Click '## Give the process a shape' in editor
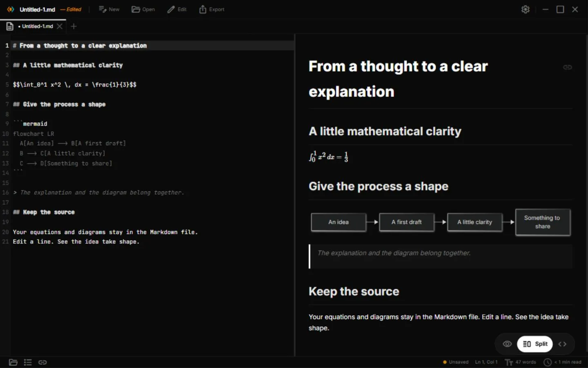Viewport: 588px width, 368px height. pyautogui.click(x=59, y=104)
